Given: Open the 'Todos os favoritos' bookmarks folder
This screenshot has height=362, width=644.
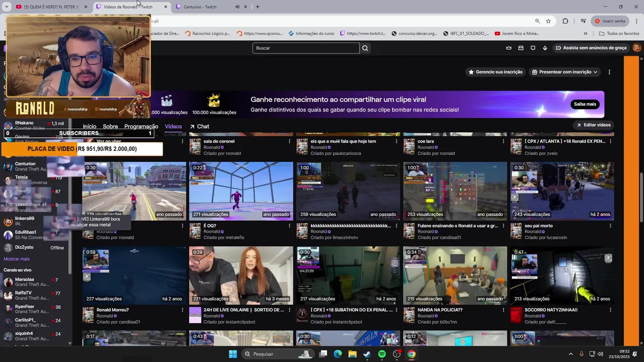Looking at the screenshot, I should (x=619, y=34).
